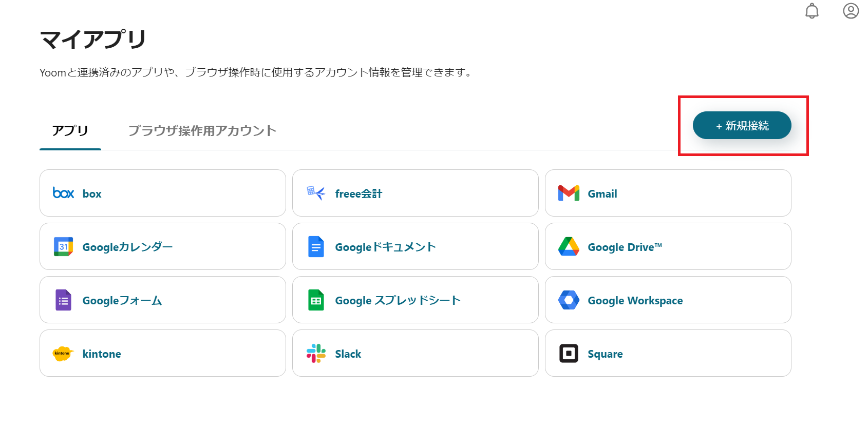
Task: Click the Google Forms purple icon
Action: tap(63, 300)
